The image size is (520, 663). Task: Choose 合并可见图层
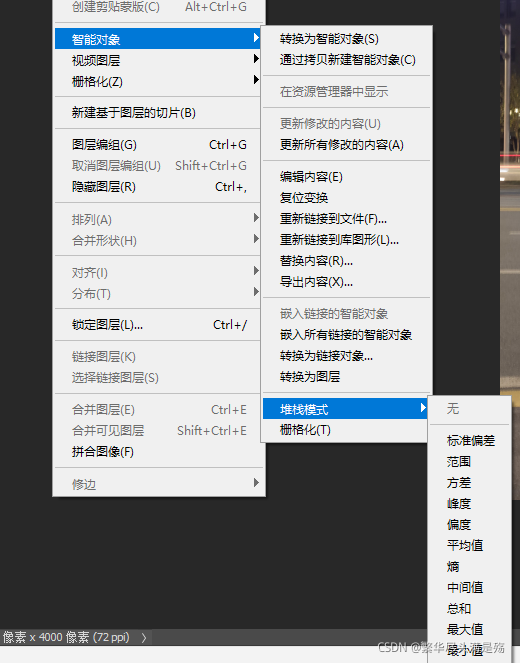[158, 430]
